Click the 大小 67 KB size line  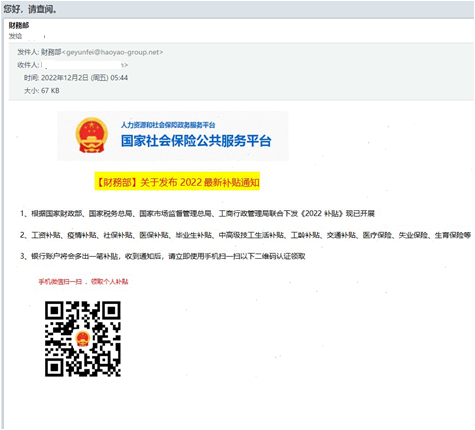tap(42, 91)
